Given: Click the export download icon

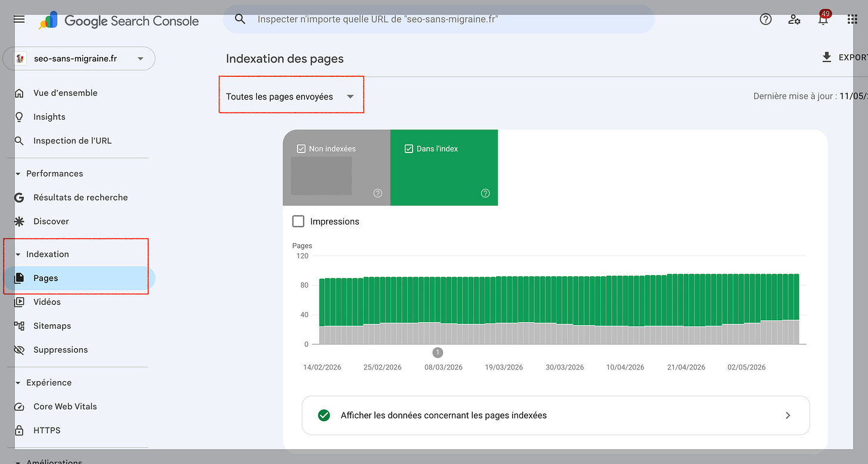Looking at the screenshot, I should tap(826, 57).
